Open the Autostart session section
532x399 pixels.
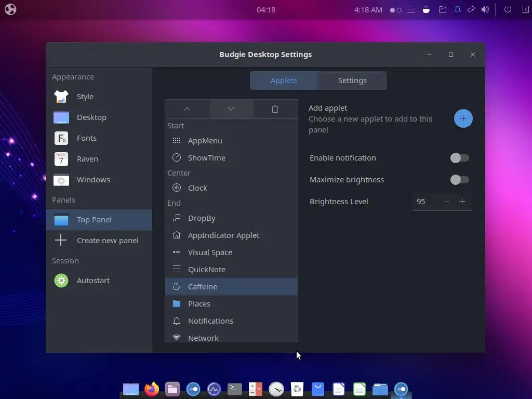(x=99, y=281)
